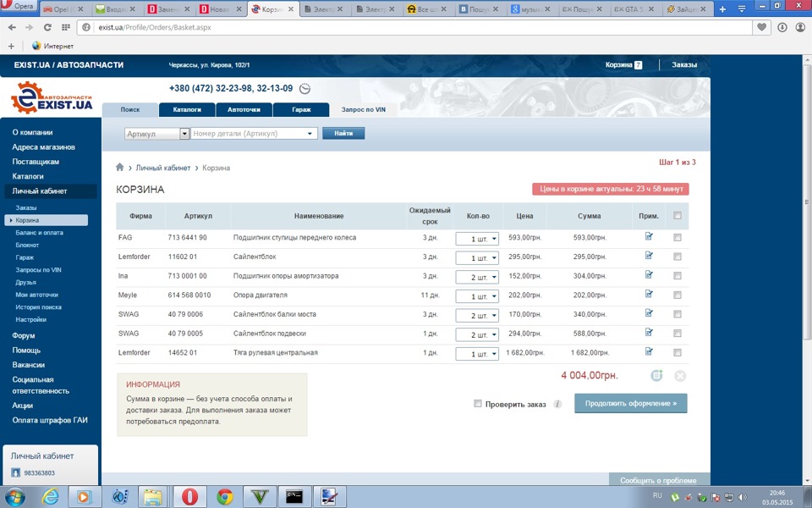812x508 pixels.
Task: Click the recalculate basket icon near total
Action: pyautogui.click(x=656, y=375)
